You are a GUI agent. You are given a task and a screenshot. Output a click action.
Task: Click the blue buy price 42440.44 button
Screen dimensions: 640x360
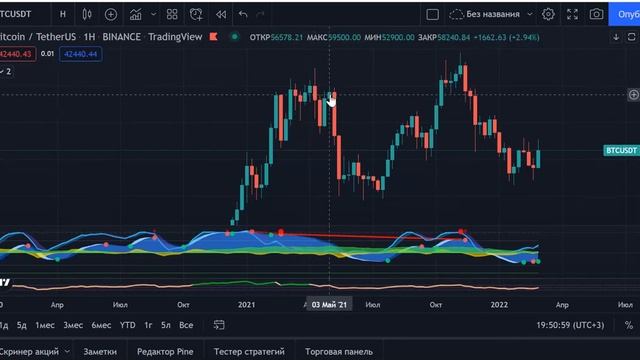80,54
